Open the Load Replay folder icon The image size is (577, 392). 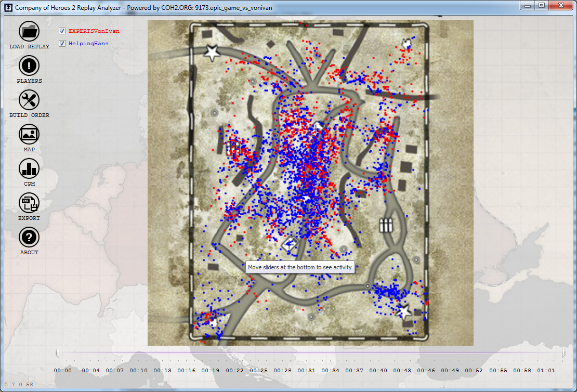[x=29, y=31]
